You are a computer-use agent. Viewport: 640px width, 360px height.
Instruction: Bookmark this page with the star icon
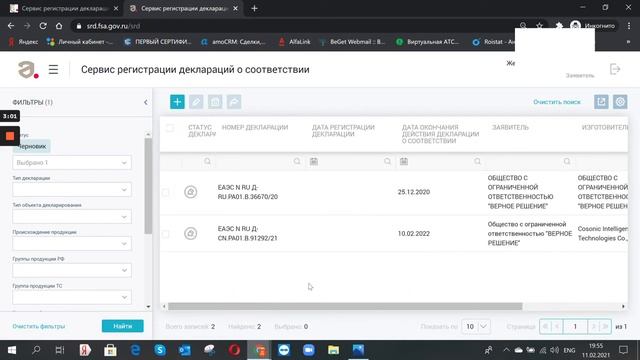coord(539,26)
